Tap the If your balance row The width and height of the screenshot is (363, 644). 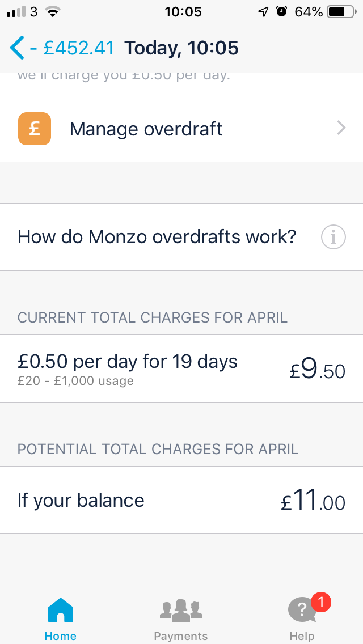click(x=181, y=500)
